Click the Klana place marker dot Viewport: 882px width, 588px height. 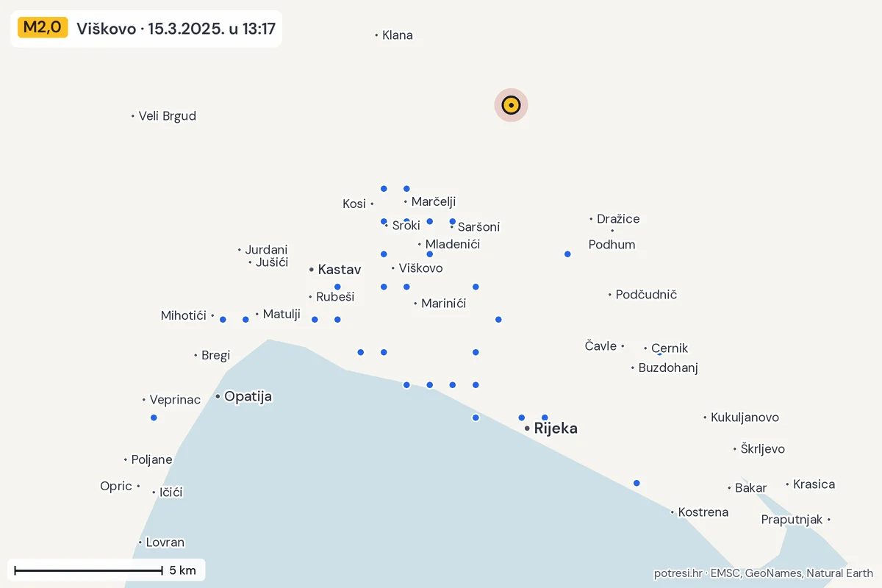coord(376,35)
